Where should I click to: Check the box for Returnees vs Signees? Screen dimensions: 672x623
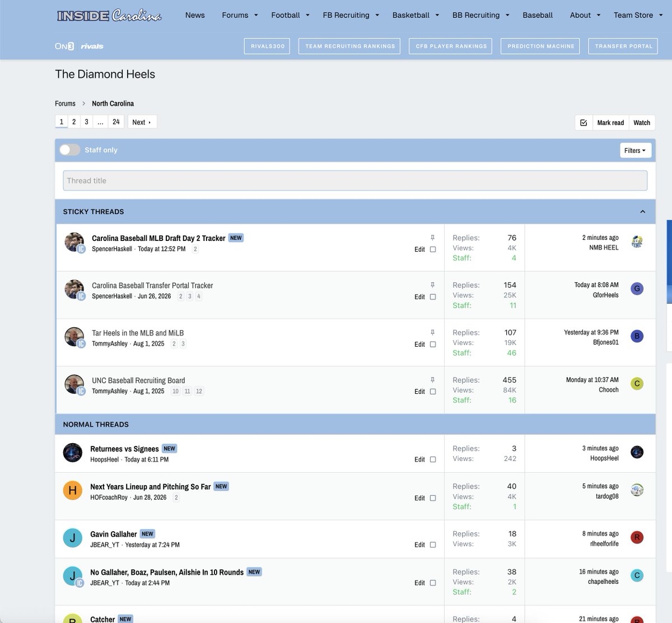432,459
